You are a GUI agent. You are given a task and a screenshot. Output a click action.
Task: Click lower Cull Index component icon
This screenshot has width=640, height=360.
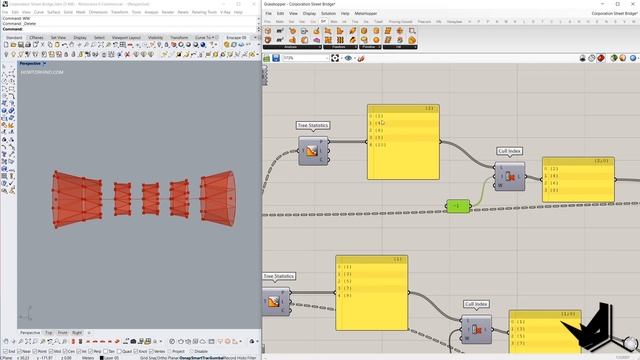coord(477,329)
